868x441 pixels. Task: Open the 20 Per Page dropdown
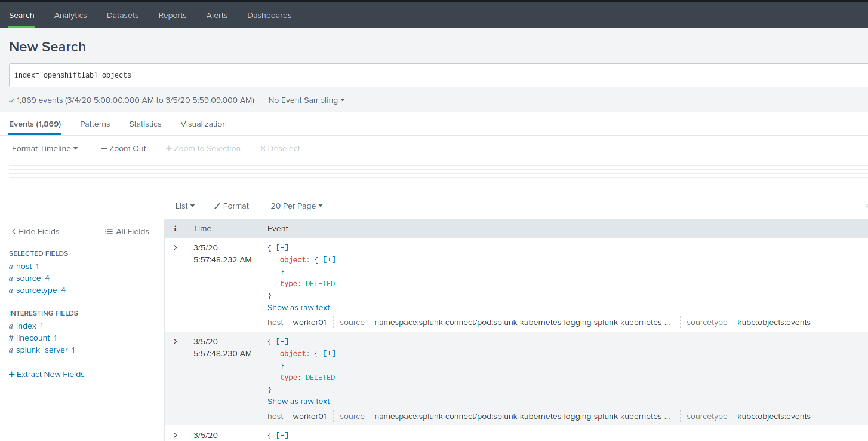click(296, 206)
